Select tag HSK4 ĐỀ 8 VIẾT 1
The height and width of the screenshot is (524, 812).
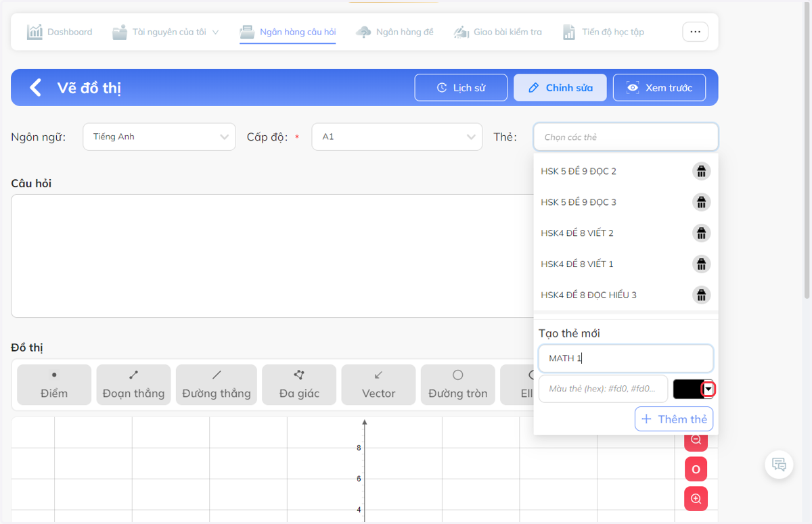coord(577,264)
